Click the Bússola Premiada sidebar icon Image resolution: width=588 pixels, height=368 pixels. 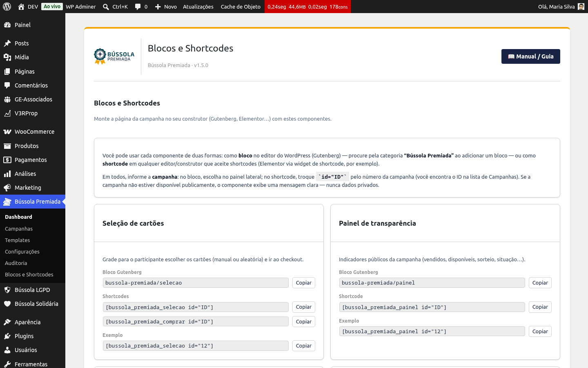point(7,202)
